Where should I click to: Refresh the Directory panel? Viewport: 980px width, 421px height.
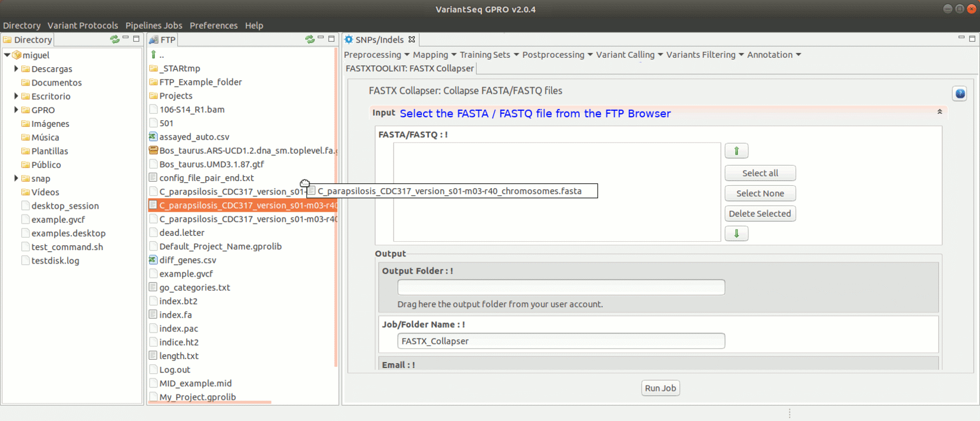tap(114, 40)
